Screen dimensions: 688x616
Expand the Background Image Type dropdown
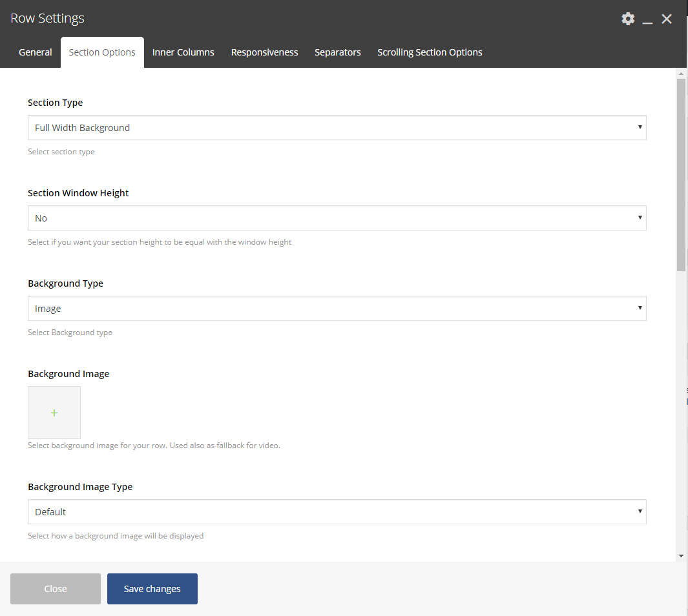point(337,511)
